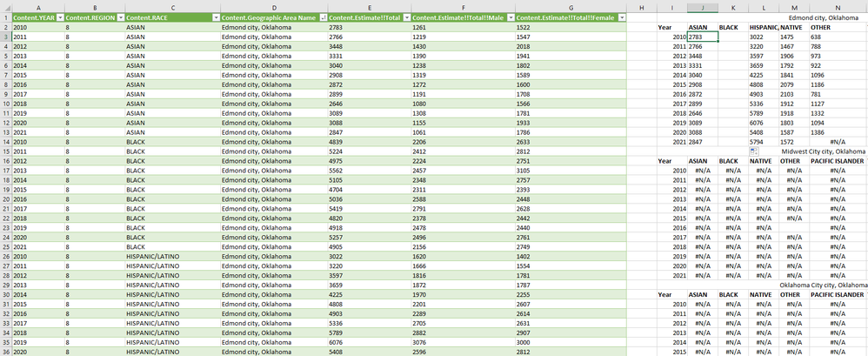Viewport: 868px width, 356px height.
Task: Select cell N14 showing #N/A for 2021
Action: pos(838,142)
